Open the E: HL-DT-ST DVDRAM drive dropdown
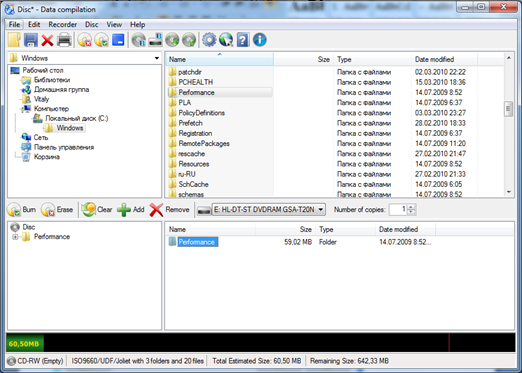This screenshot has width=522, height=373. [320, 210]
